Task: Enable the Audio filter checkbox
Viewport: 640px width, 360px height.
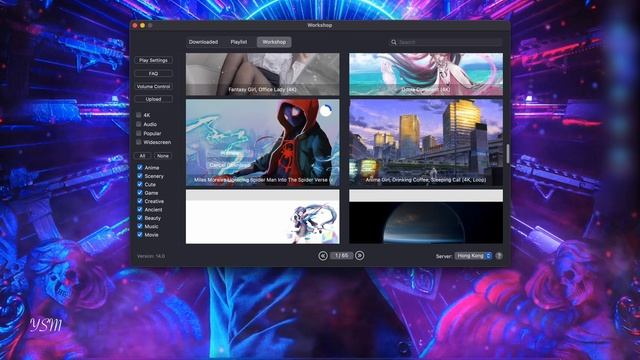Action: click(139, 124)
